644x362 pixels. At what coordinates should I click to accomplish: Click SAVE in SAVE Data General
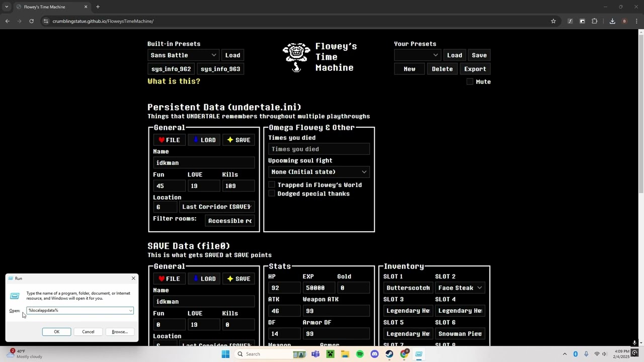(239, 279)
